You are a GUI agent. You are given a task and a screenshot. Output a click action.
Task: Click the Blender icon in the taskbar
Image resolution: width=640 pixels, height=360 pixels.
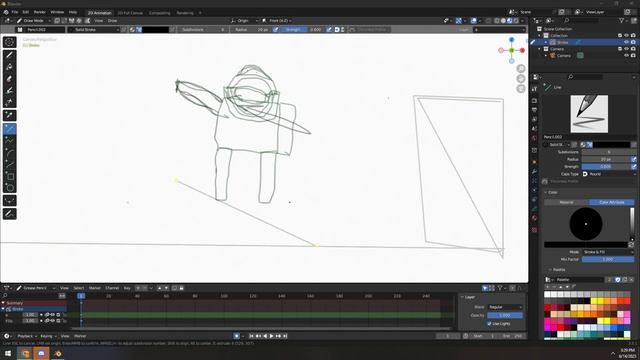tap(58, 353)
